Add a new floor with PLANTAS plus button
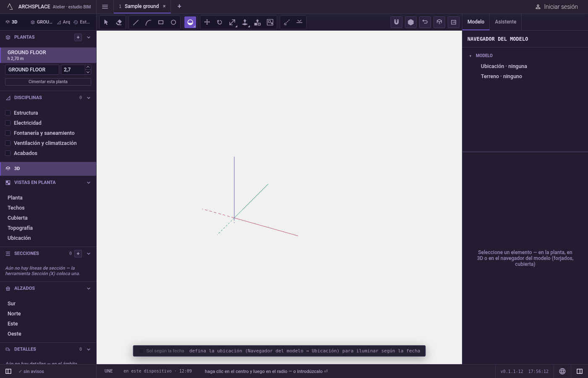This screenshot has height=378, width=588. coord(78,37)
